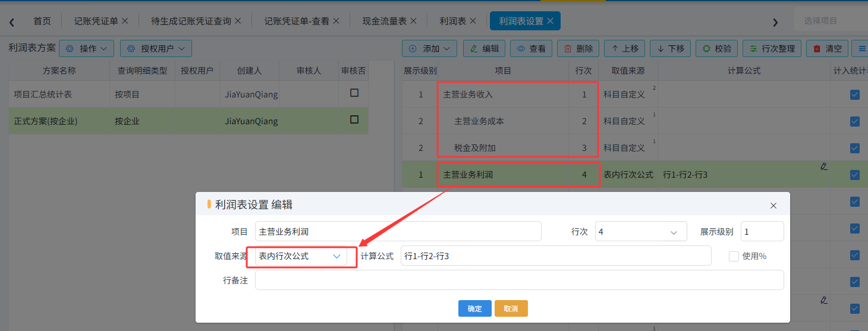This screenshot has height=331, width=868.
Task: Toggle 计入统计 checkbox for 主营业务成本
Action: pos(855,121)
